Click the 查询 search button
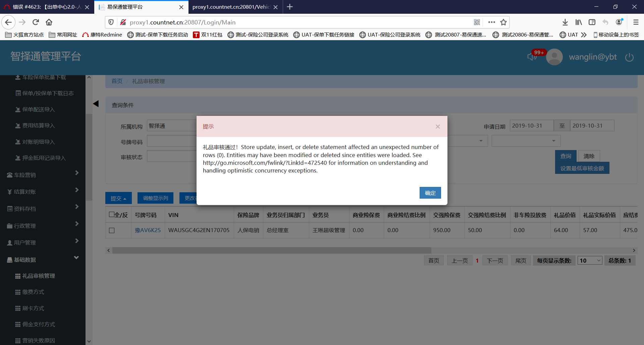 click(566, 156)
